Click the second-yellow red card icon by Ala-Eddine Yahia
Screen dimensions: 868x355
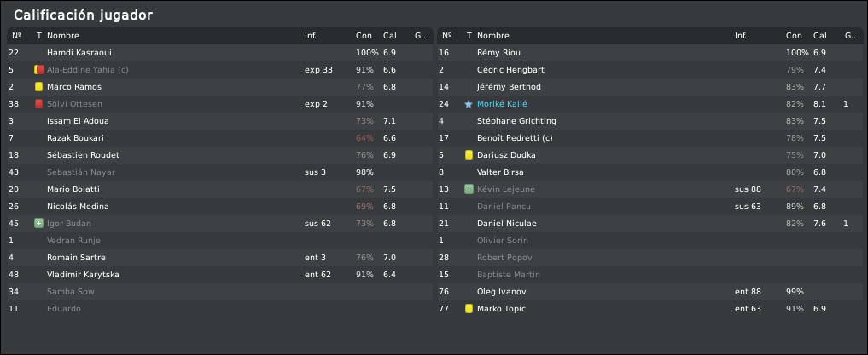pyautogui.click(x=38, y=70)
